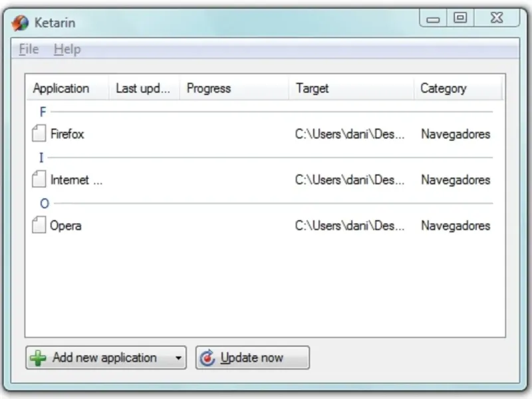The height and width of the screenshot is (399, 532).
Task: Click Opera's Navegadores category
Action: [456, 225]
